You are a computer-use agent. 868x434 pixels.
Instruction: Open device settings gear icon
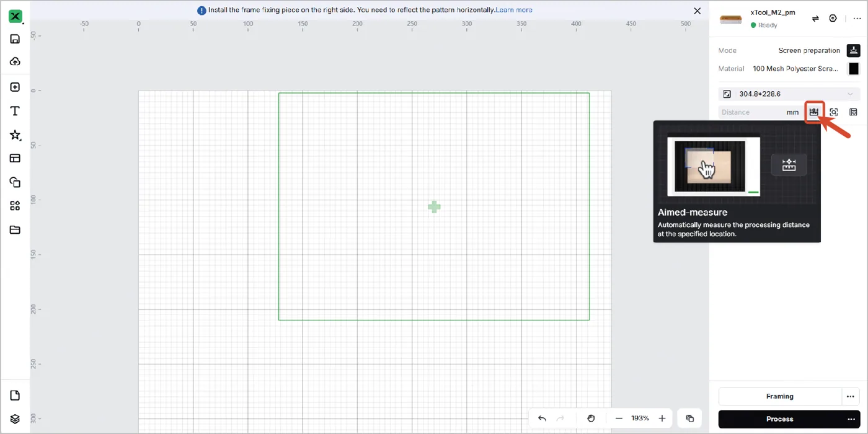(833, 19)
